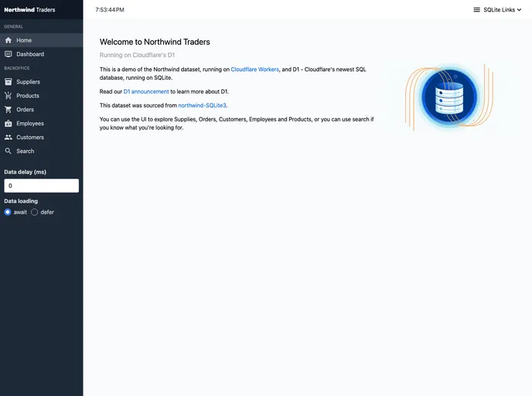Open the Search page label
This screenshot has height=396, width=532.
click(26, 151)
